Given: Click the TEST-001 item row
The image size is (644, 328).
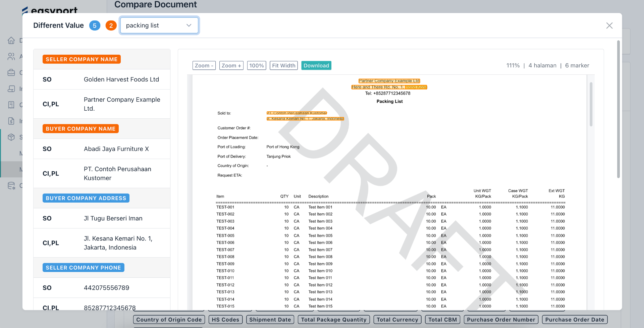Looking at the screenshot, I should [x=390, y=207].
